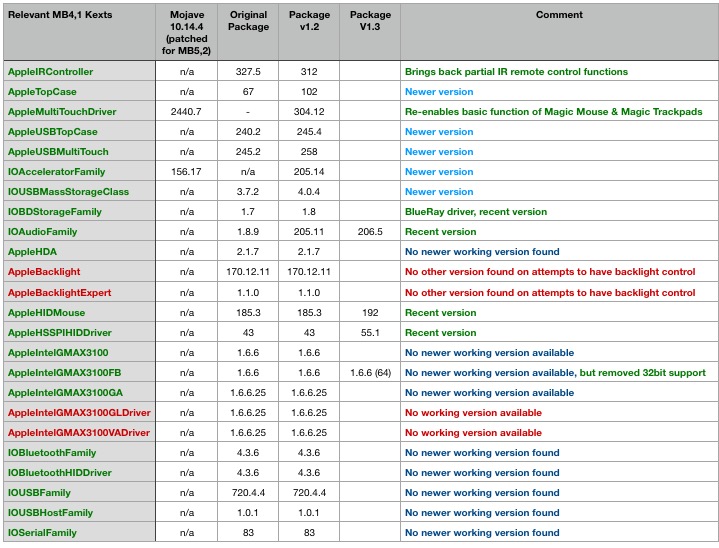The image size is (719, 548).
Task: Select the AppleHIDMouse cell
Action: click(x=46, y=313)
